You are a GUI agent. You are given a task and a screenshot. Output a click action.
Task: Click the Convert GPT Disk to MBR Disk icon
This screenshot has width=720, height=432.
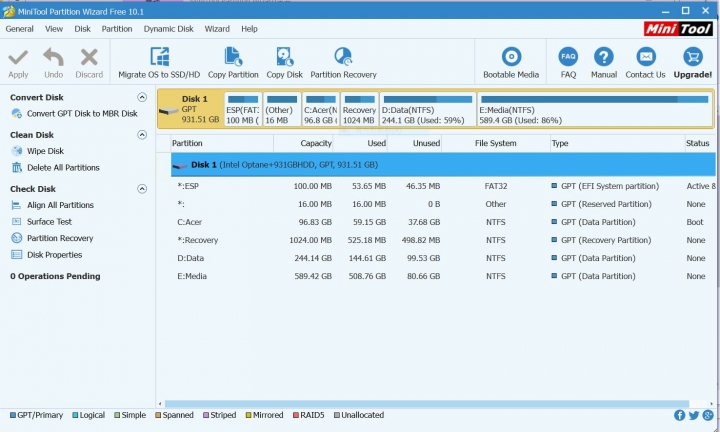tap(17, 113)
